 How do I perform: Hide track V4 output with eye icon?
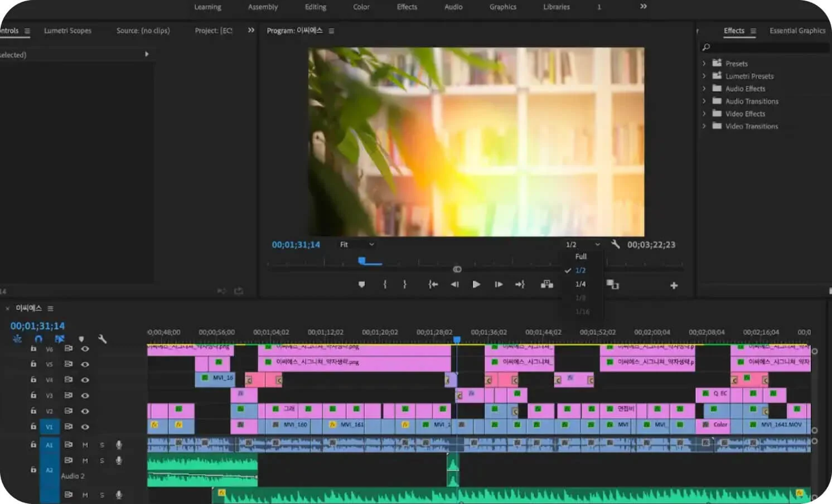pyautogui.click(x=85, y=379)
